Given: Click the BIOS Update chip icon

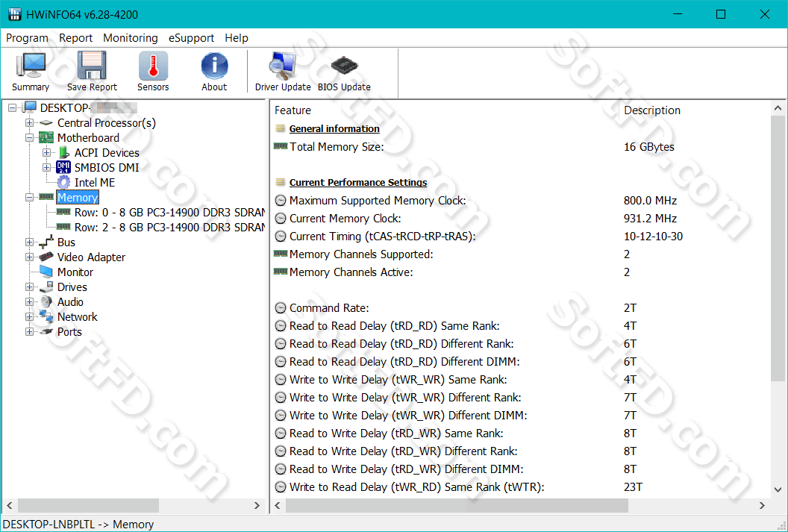Looking at the screenshot, I should click(x=344, y=66).
